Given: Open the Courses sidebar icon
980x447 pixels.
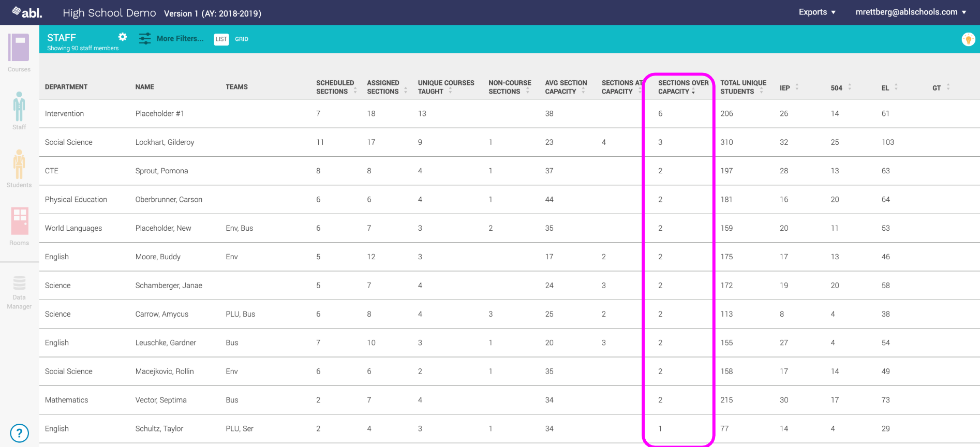Looking at the screenshot, I should [19, 48].
